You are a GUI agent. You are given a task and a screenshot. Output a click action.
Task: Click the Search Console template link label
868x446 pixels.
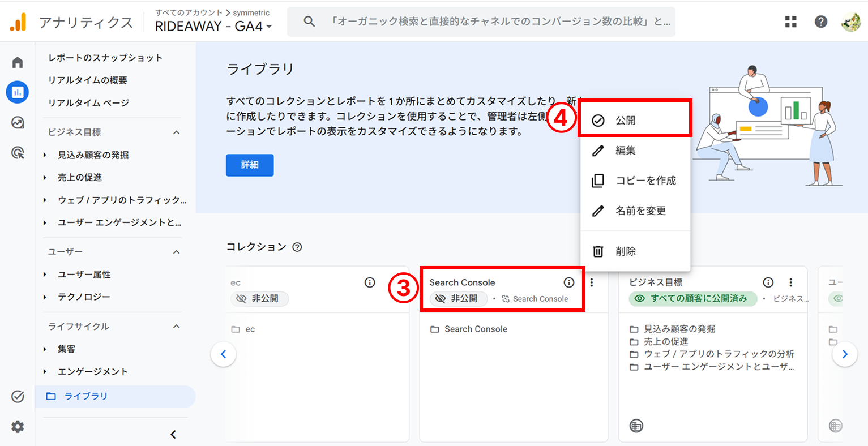(541, 299)
